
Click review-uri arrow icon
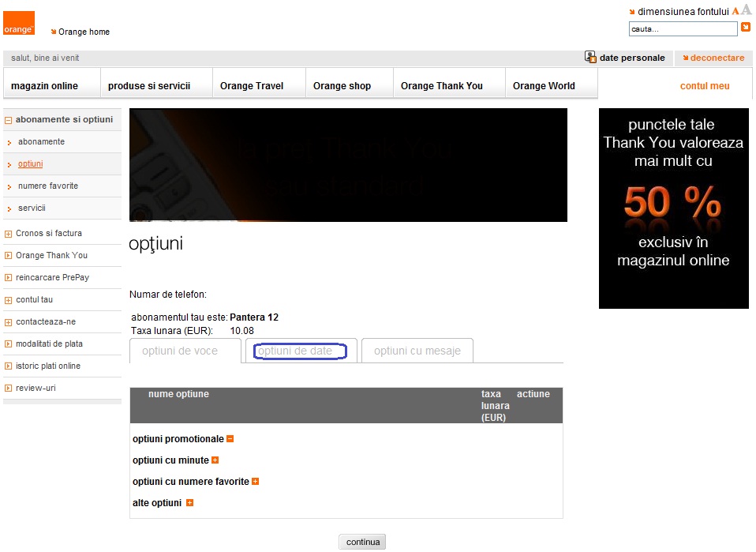point(8,389)
